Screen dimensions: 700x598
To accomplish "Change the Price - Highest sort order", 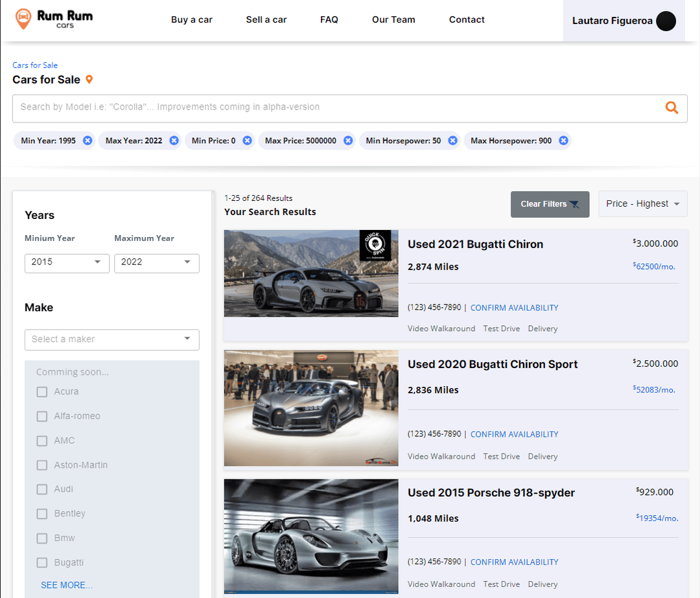I will point(642,203).
